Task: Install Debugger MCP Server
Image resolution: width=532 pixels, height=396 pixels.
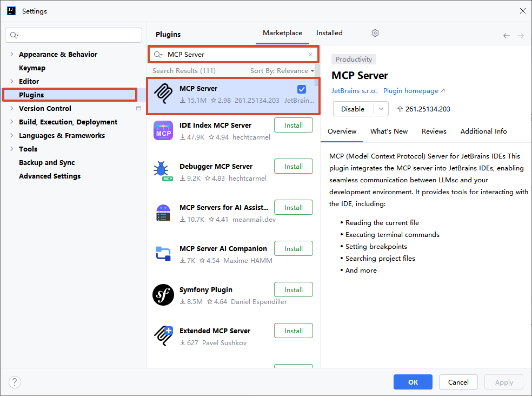Action: (294, 167)
